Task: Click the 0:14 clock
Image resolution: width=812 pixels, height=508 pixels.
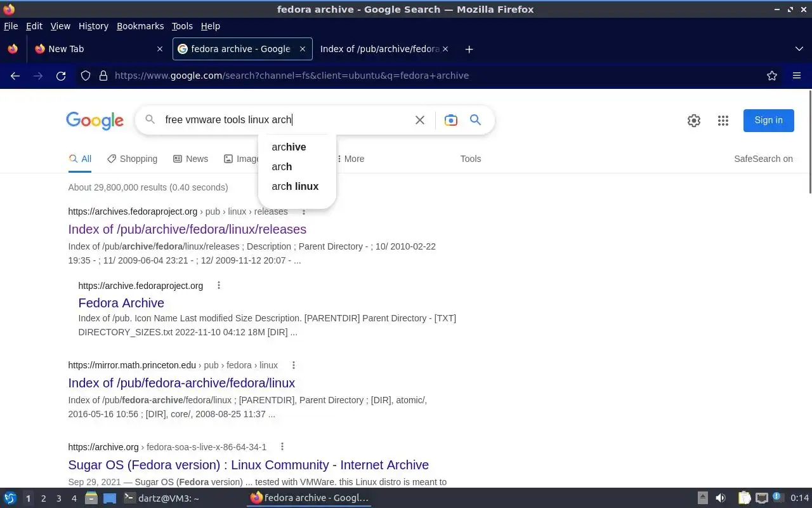Action: [x=800, y=498]
